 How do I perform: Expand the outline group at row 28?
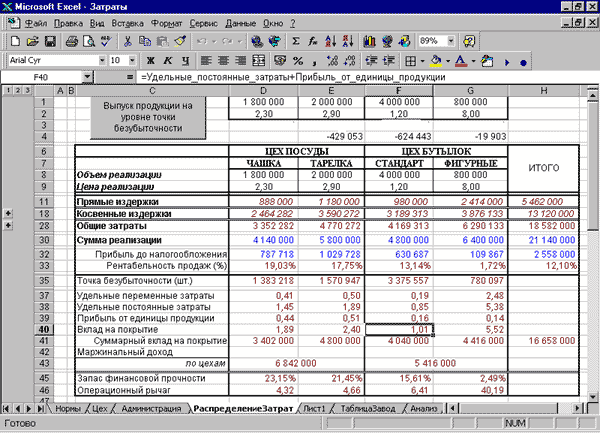point(8,226)
